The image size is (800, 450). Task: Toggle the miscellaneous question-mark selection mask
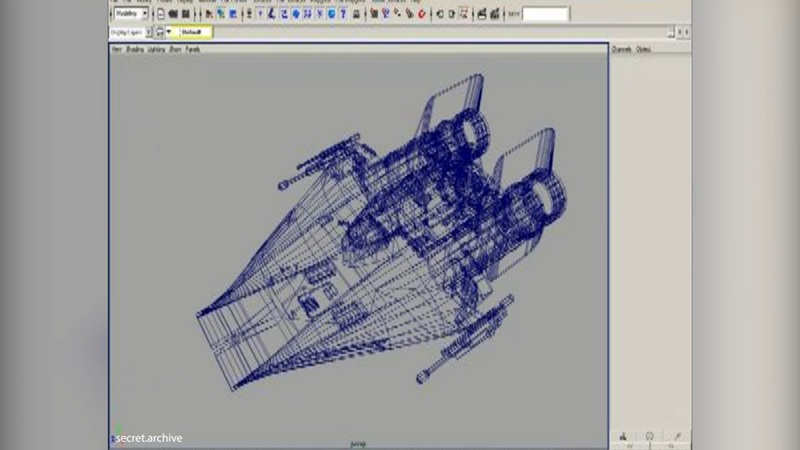(x=343, y=14)
